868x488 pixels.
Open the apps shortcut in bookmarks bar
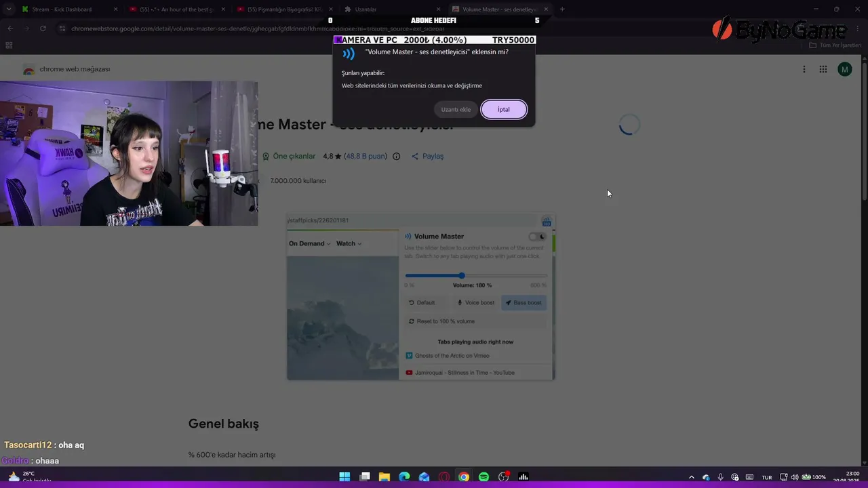click(x=9, y=45)
